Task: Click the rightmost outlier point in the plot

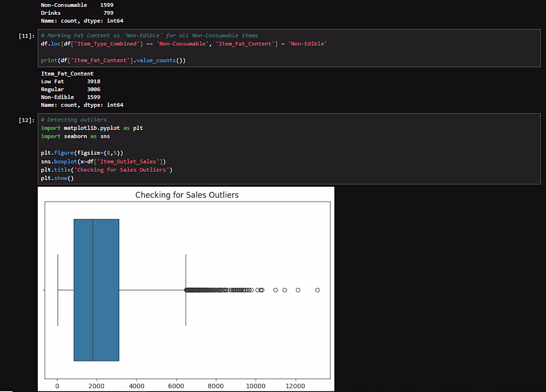Action: pos(317,290)
